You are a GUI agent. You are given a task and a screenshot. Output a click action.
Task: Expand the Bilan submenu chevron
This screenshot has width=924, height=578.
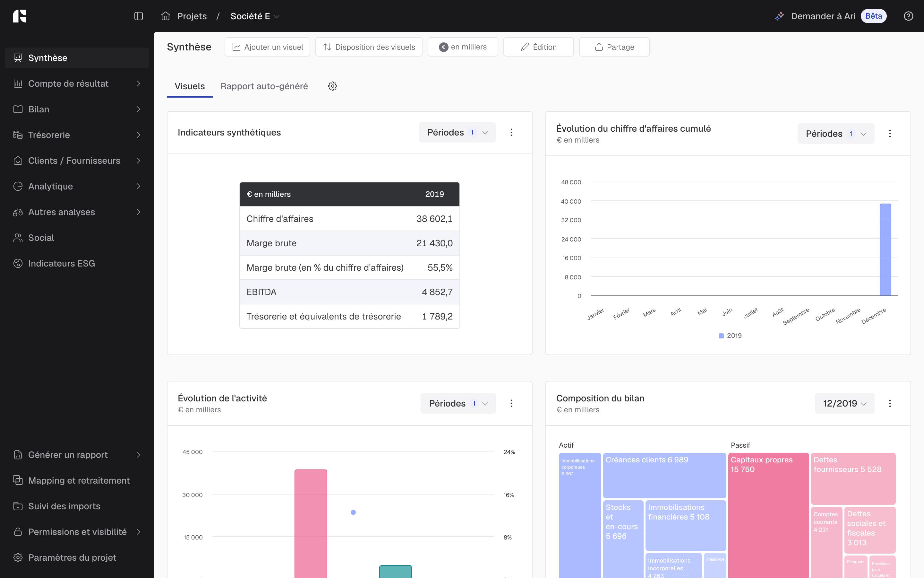(x=139, y=109)
